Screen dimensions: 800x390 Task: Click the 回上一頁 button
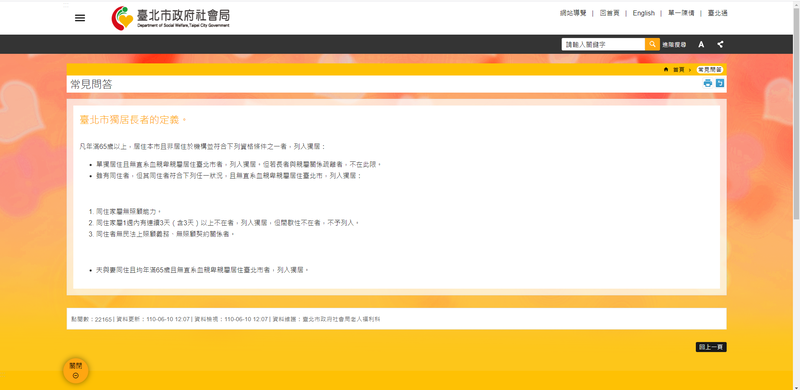click(x=711, y=347)
